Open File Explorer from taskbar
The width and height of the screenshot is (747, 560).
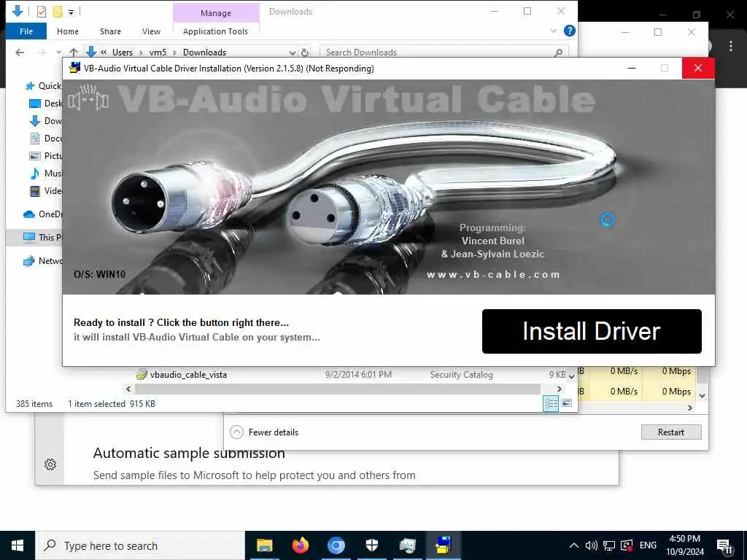coord(264,545)
